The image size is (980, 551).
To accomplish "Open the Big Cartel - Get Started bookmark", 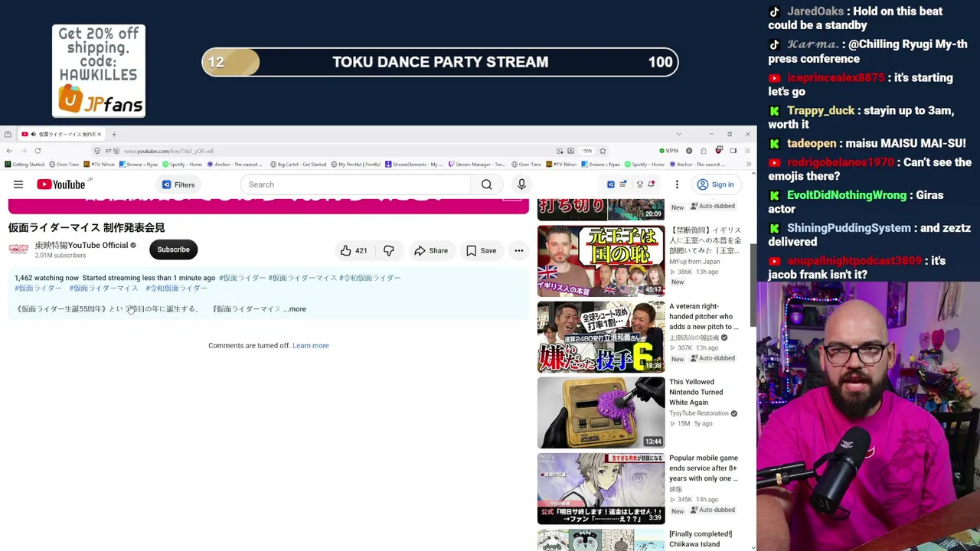I will (298, 165).
